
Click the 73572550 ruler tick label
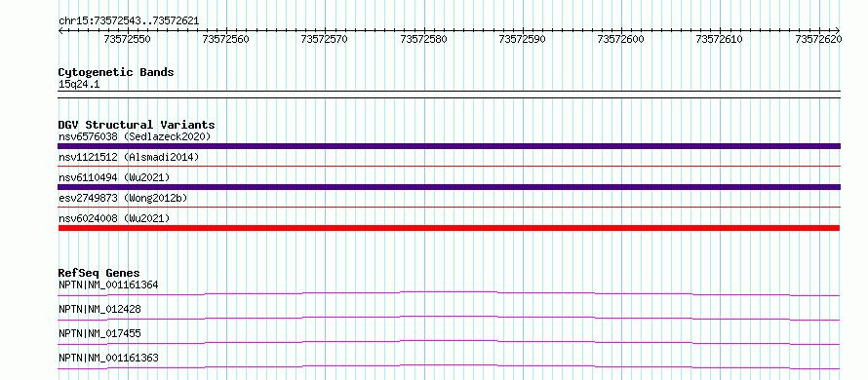click(x=128, y=39)
